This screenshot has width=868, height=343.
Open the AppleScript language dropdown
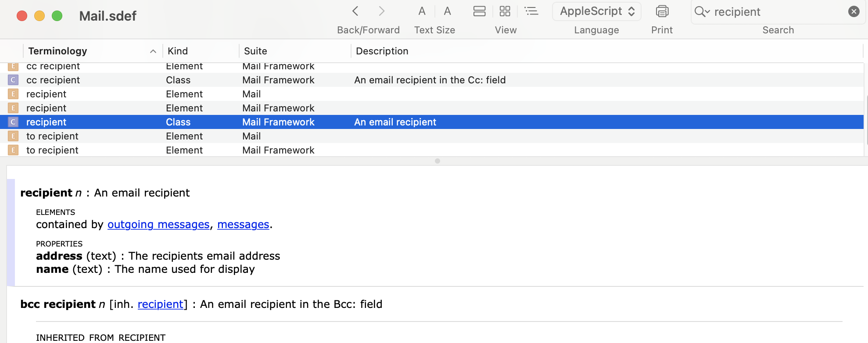pyautogui.click(x=597, y=11)
